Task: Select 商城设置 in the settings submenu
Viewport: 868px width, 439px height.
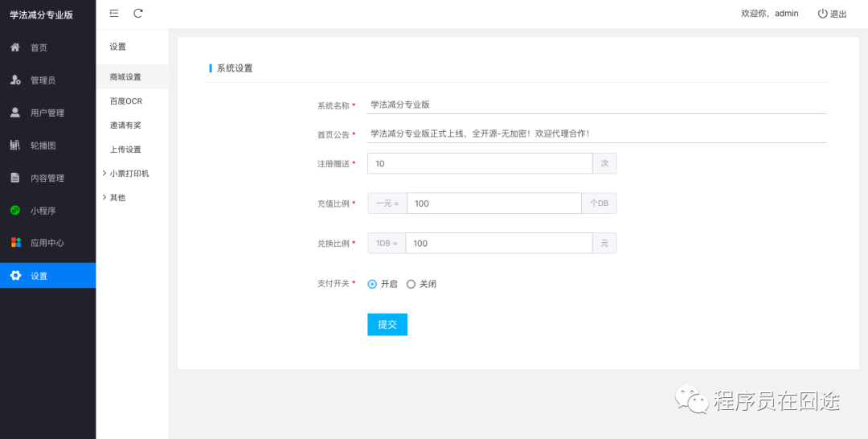Action: tap(133, 77)
